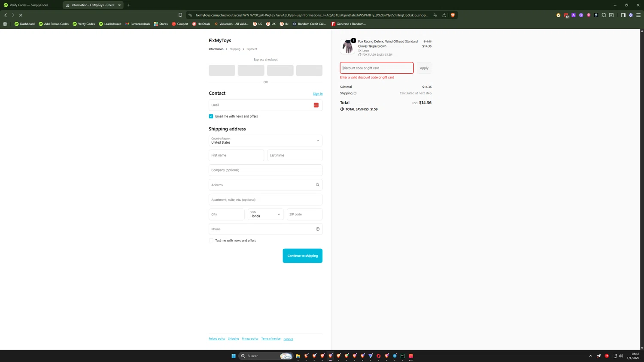Open the Telegram icon in the taskbar
644x362 pixels.
(x=395, y=356)
